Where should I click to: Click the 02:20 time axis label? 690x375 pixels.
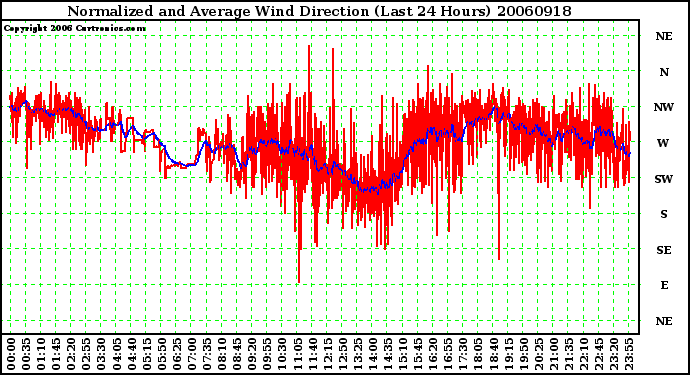point(71,354)
